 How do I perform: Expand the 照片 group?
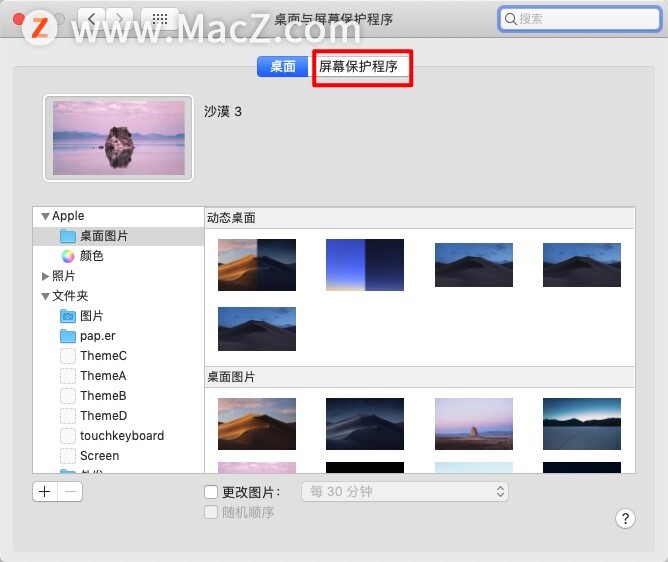tap(45, 277)
